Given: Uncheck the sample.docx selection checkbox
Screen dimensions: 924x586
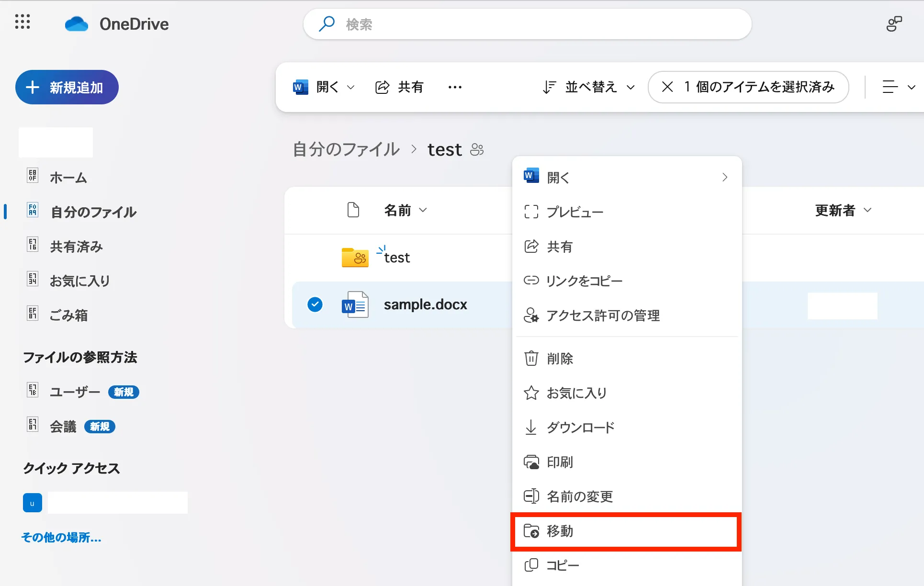Looking at the screenshot, I should tap(315, 304).
